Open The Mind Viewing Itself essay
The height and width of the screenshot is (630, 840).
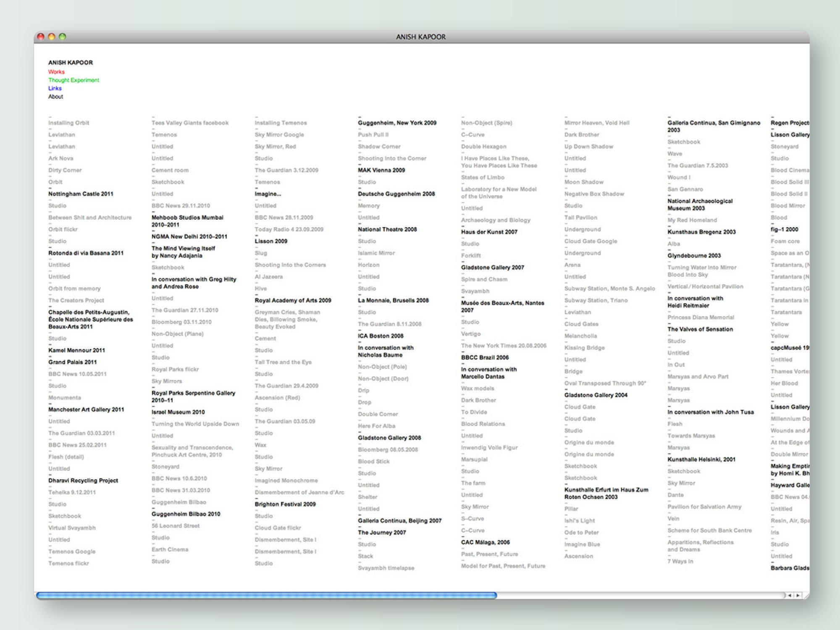coord(183,252)
